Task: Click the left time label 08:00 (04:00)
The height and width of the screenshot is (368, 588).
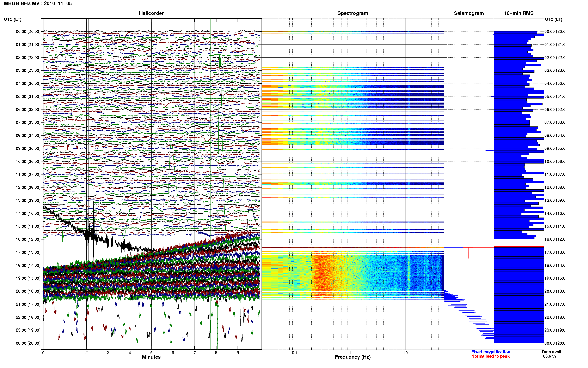Action: [x=28, y=135]
